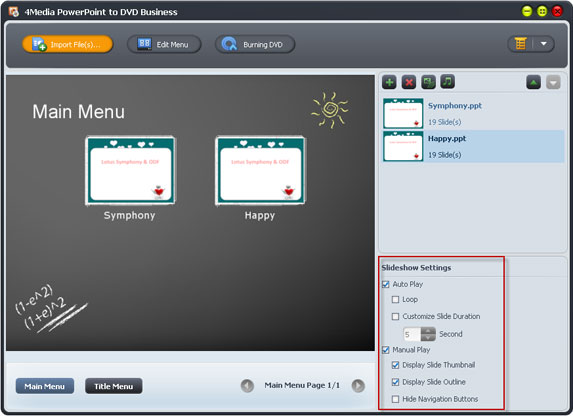Click the Main Menu title text in the preview

[79, 111]
